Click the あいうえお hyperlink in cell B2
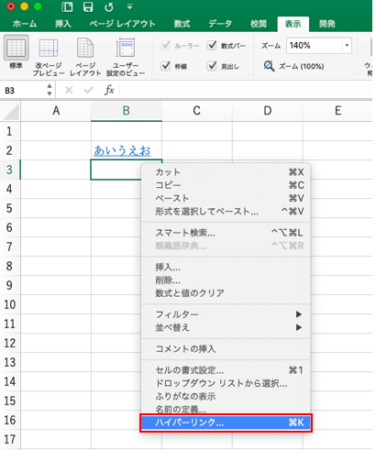The height and width of the screenshot is (450, 376). tap(122, 151)
